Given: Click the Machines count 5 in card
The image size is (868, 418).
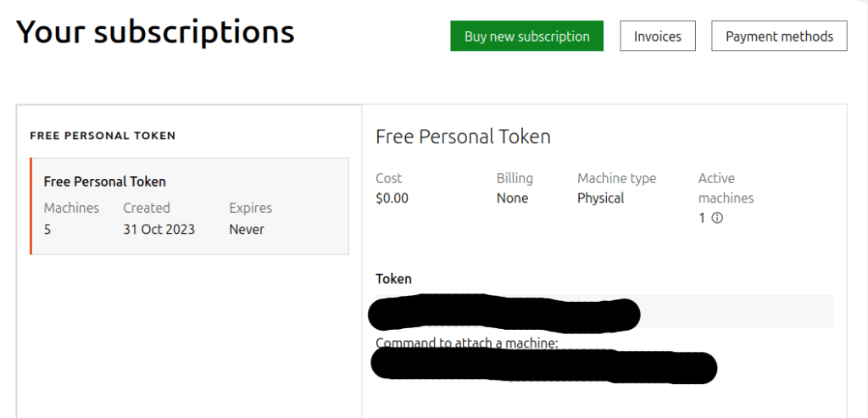Looking at the screenshot, I should coord(47,229).
